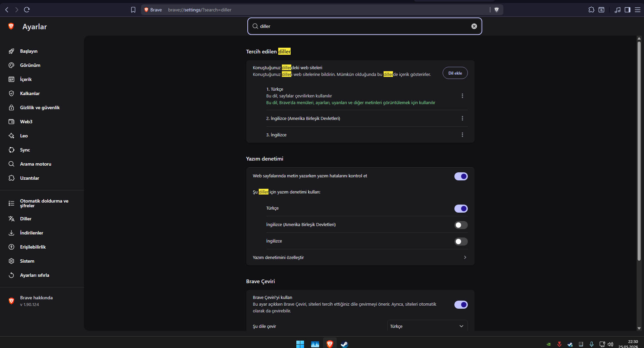
Task: Click the Brave logo next to Ayarlar
Action: pyautogui.click(x=11, y=26)
